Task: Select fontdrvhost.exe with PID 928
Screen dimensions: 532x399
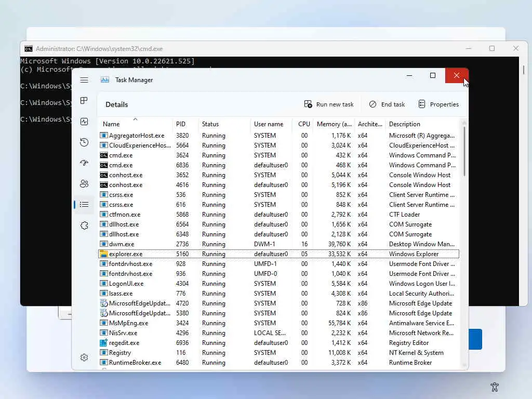Action: (279, 263)
